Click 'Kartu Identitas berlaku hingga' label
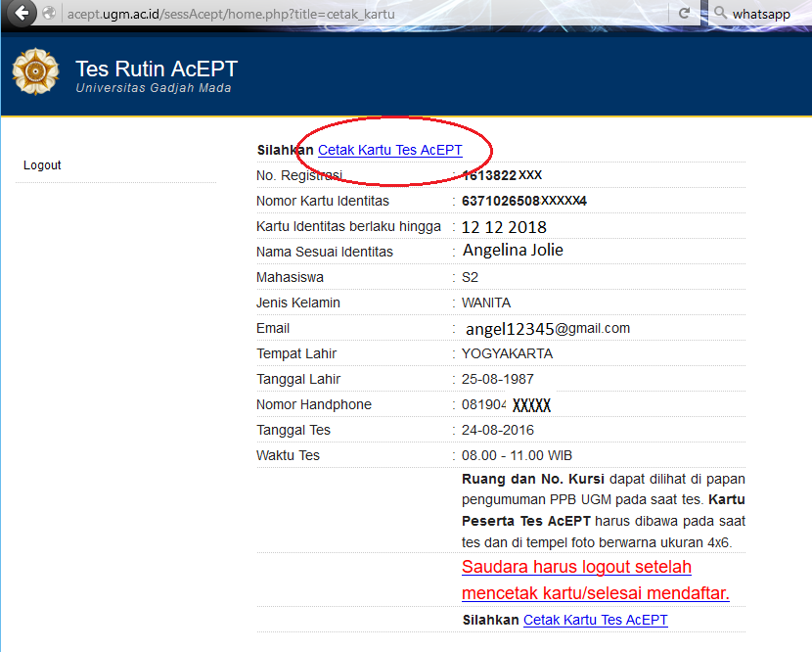 [x=348, y=226]
